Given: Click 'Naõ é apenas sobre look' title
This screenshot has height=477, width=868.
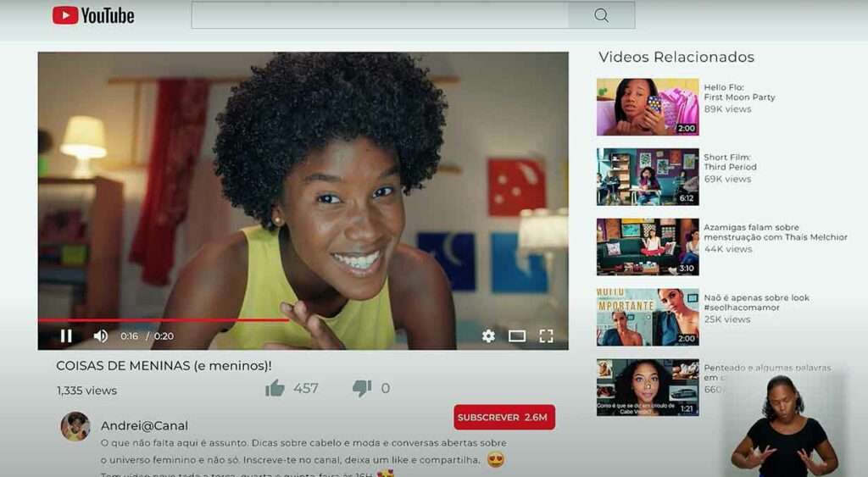Looking at the screenshot, I should coord(757,302).
